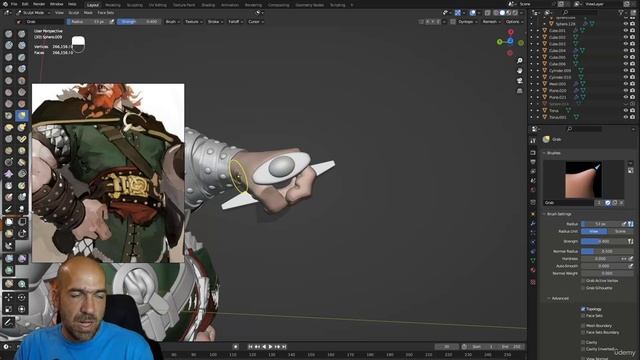Select the Draw sculpt brush
This screenshot has width=640, height=360.
pyautogui.click(x=9, y=34)
